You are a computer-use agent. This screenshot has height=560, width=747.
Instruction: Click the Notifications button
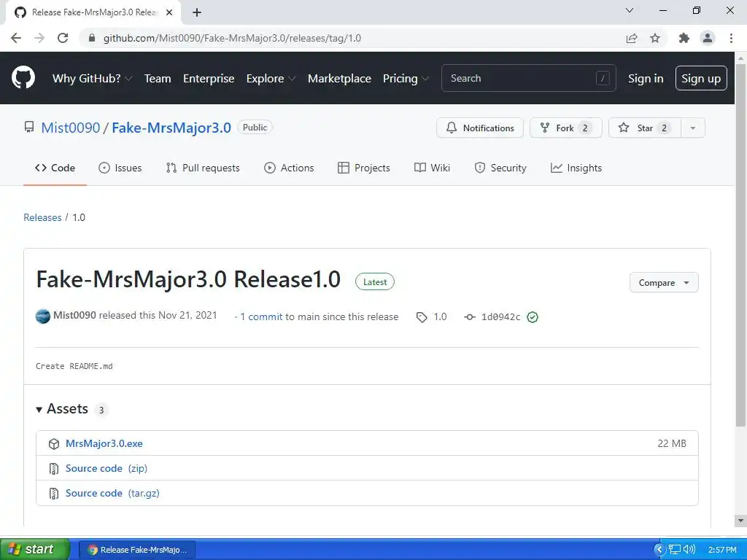[480, 128]
